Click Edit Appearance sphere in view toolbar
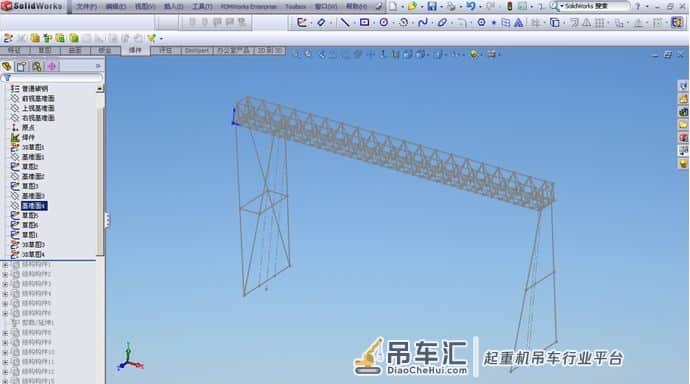690x384 pixels. click(x=474, y=54)
